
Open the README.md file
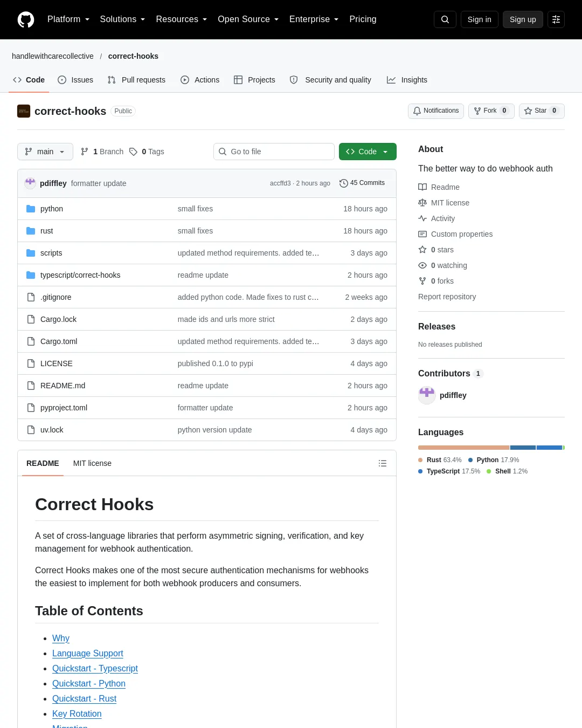pyautogui.click(x=63, y=386)
